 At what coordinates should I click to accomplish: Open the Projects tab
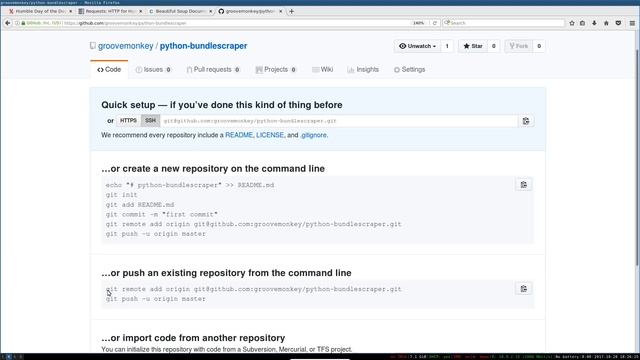pyautogui.click(x=276, y=70)
